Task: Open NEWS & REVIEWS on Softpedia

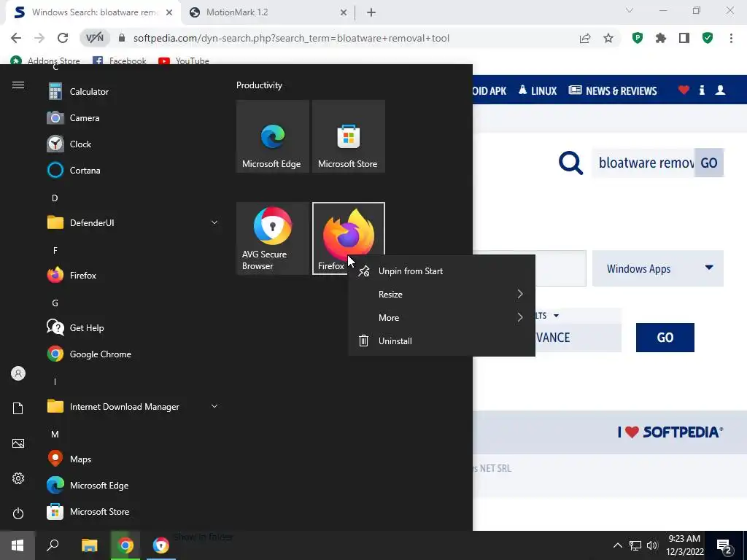Action: tap(613, 90)
